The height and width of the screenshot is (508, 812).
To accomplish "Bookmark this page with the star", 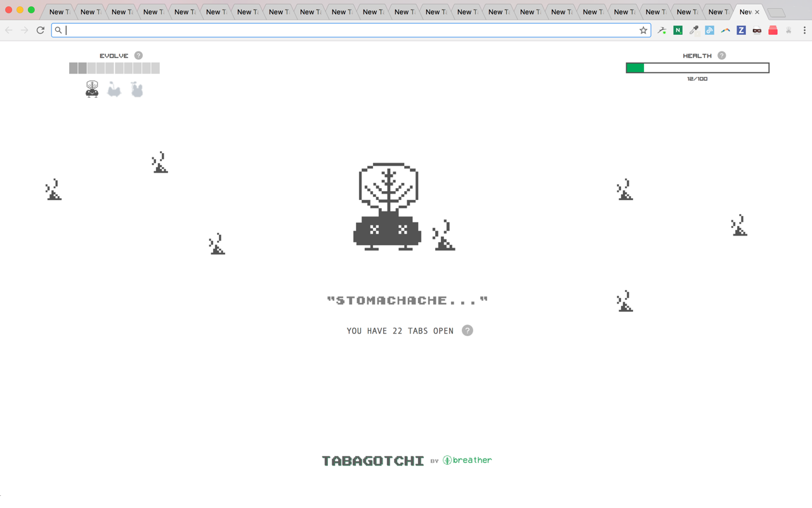I will 643,30.
